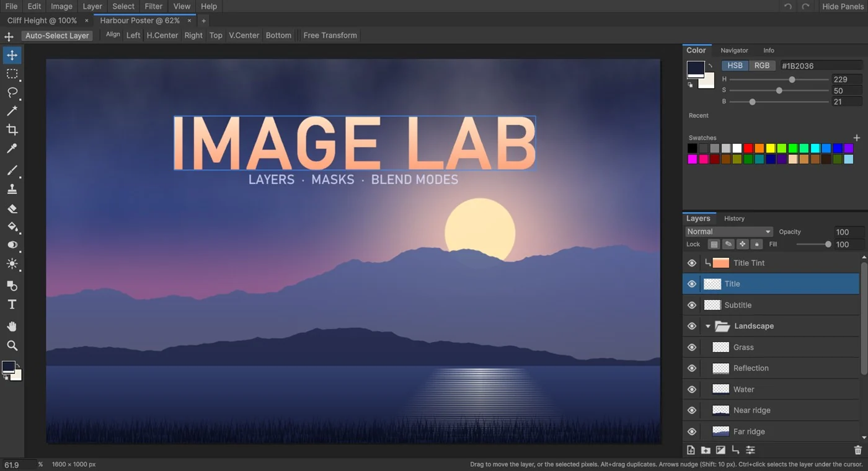Viewport: 868px width, 471px height.
Task: Toggle lock all on the layer
Action: tap(756, 244)
